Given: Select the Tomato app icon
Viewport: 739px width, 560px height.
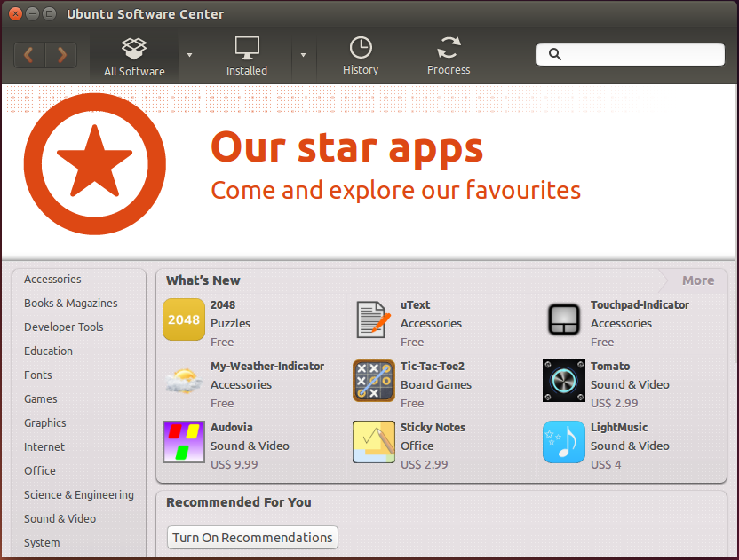Looking at the screenshot, I should [x=564, y=381].
